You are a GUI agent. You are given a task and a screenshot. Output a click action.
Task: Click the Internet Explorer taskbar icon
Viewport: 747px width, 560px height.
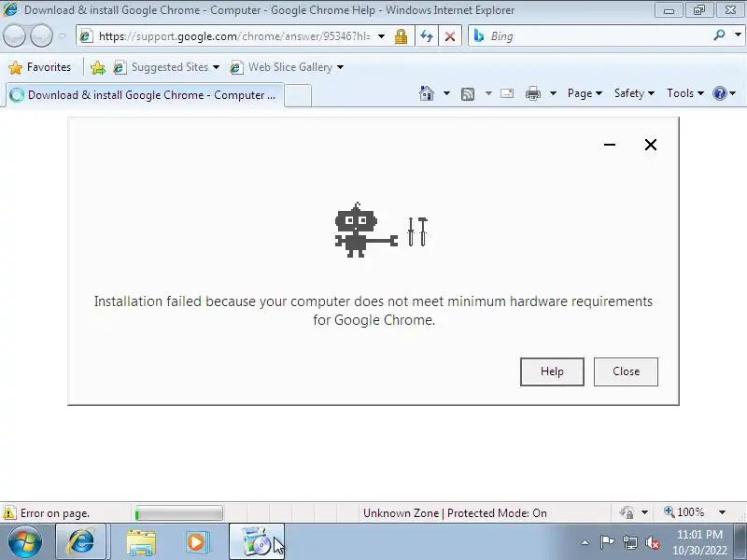[x=80, y=541]
